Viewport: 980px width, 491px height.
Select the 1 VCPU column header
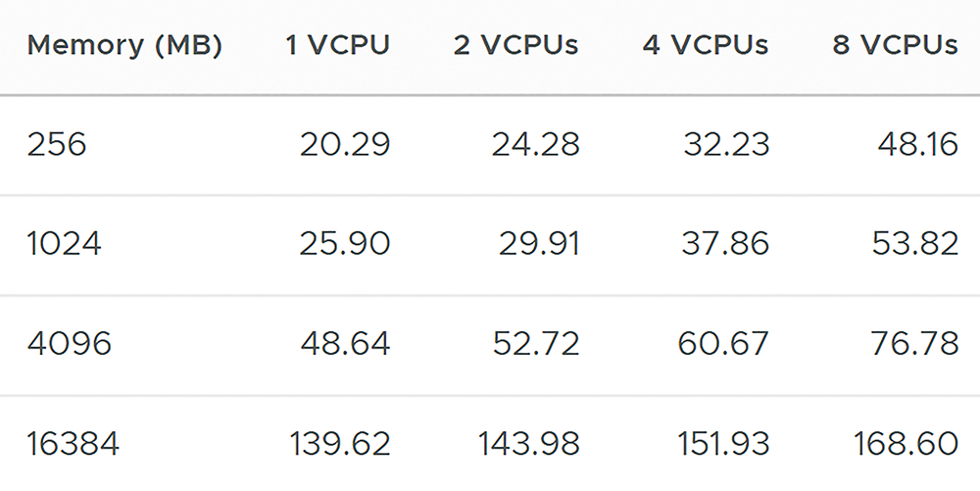pos(338,45)
